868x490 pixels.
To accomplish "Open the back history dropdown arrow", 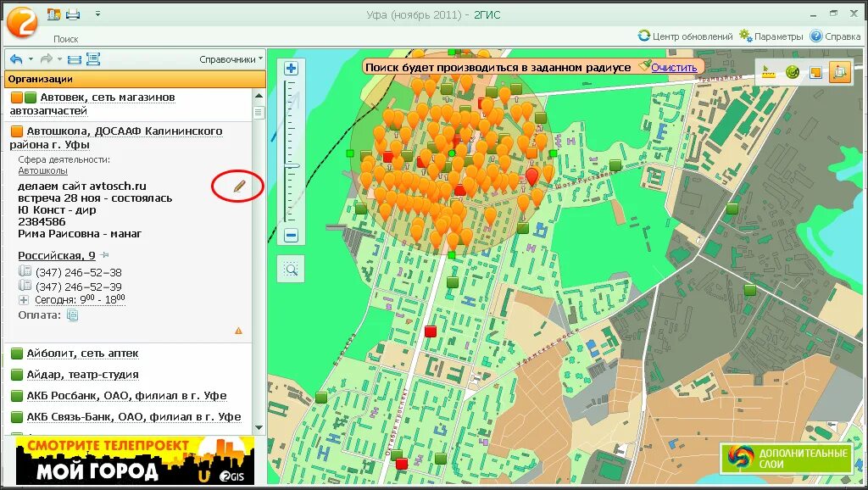I will [31, 58].
